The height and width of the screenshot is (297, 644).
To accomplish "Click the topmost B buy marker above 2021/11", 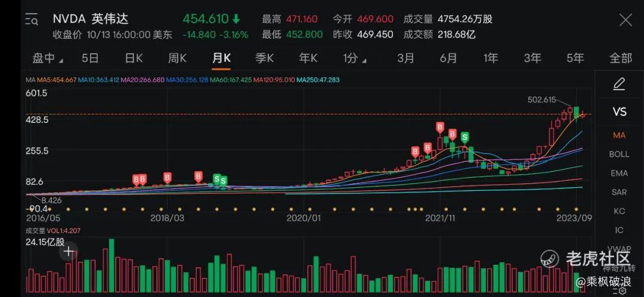I will (440, 128).
